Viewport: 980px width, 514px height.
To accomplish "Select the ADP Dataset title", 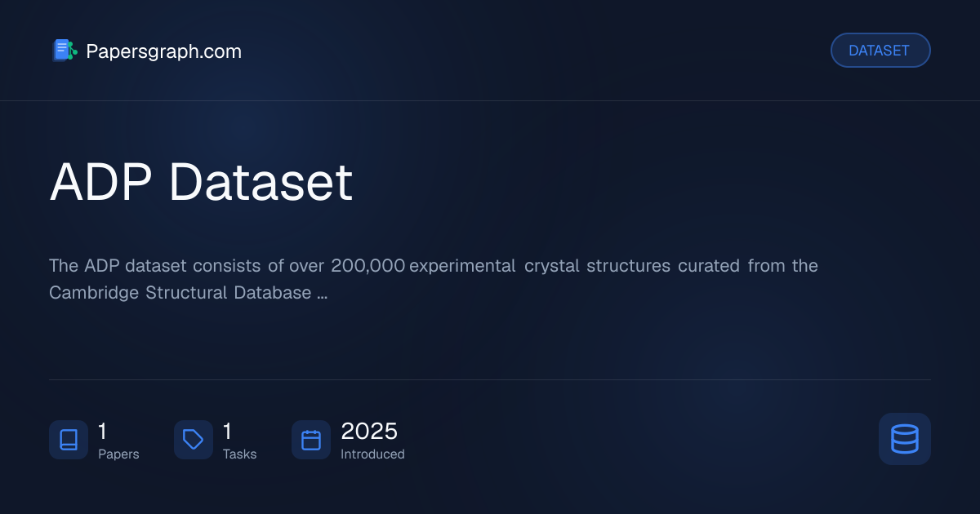I will (201, 182).
